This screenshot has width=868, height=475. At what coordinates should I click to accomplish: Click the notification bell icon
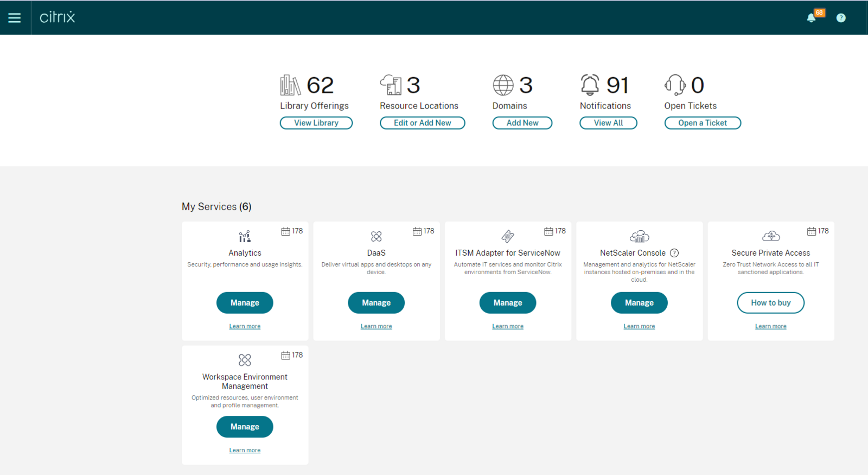811,18
